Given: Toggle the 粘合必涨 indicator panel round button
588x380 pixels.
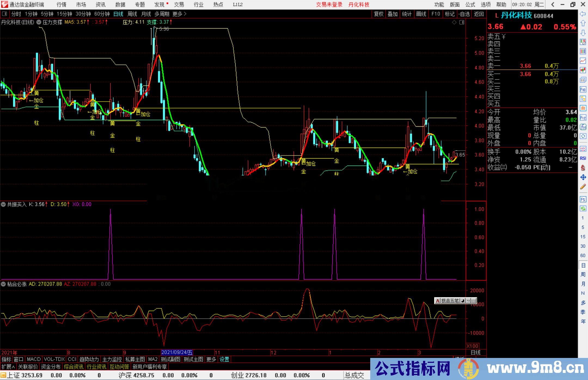Looking at the screenshot, I should click(3, 284).
